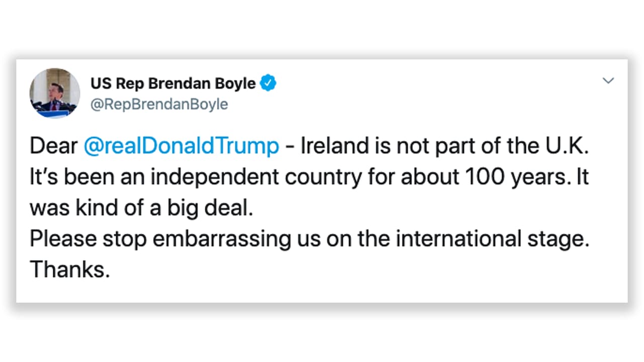Click the caret in the upper right corner
The image size is (644, 362).
coord(609,80)
